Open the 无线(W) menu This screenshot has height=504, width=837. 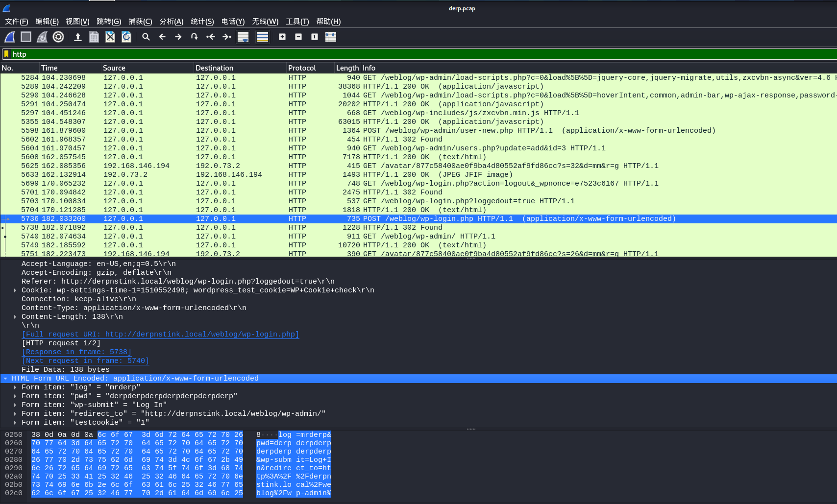pos(265,22)
